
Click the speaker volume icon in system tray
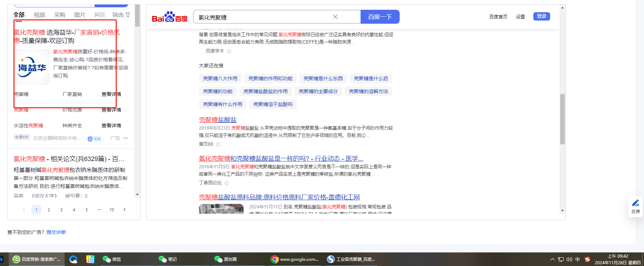[569, 259]
